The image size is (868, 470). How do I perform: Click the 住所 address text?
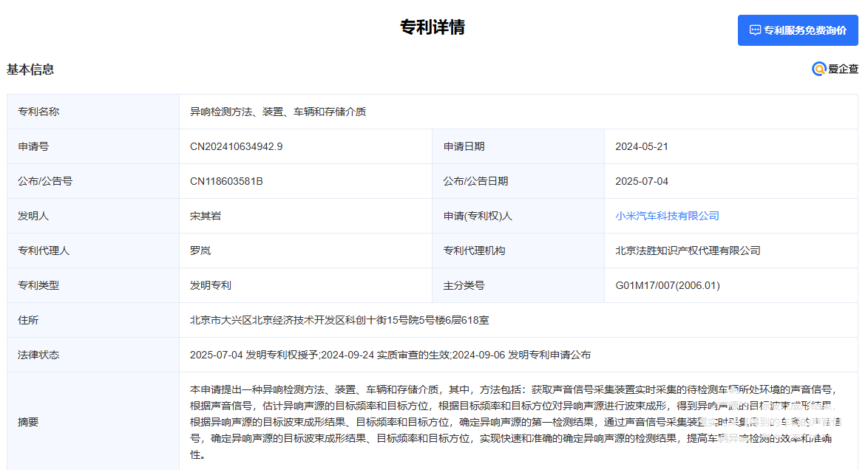(339, 320)
